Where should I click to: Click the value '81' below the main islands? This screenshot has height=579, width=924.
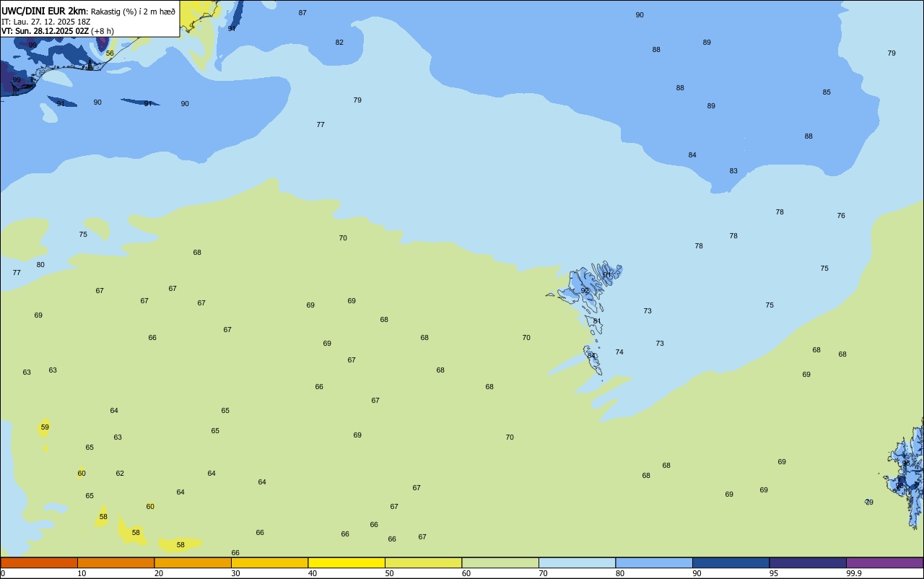coord(597,321)
